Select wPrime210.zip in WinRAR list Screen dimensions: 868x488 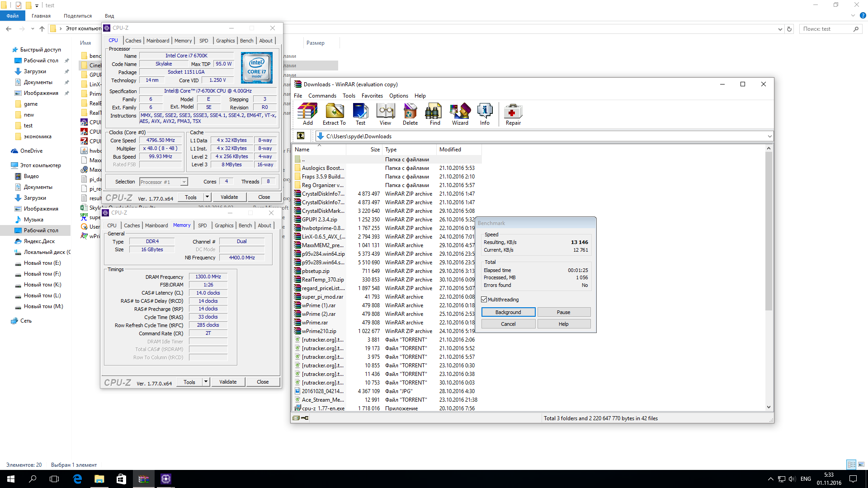[319, 331]
